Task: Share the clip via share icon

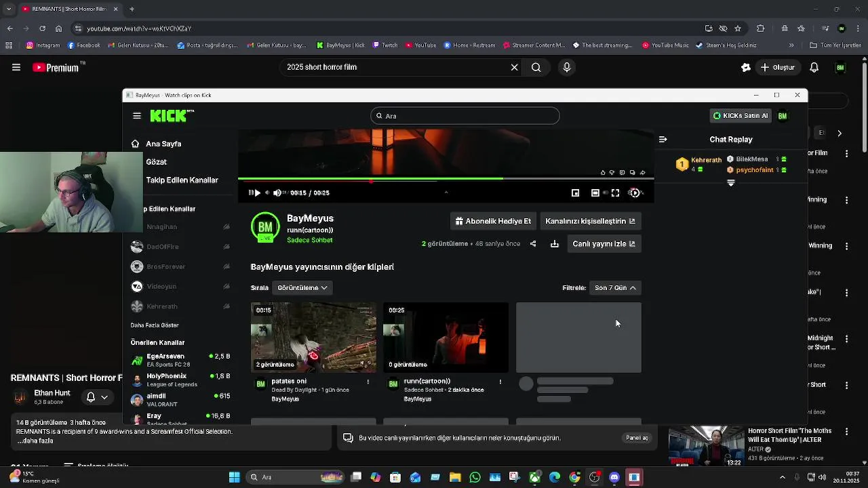Action: pos(533,244)
